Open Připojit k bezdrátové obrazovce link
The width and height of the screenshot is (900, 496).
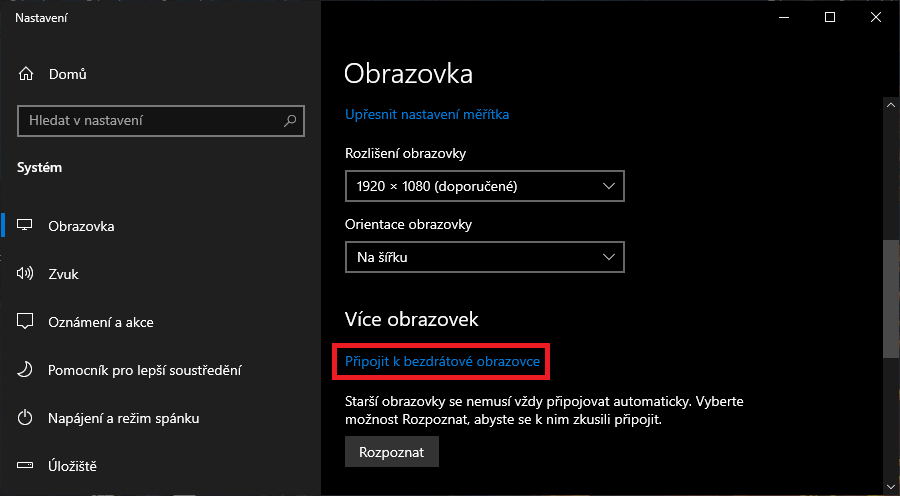(442, 361)
